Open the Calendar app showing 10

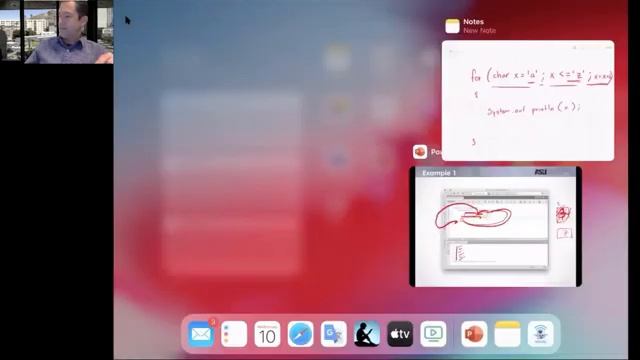pos(267,334)
